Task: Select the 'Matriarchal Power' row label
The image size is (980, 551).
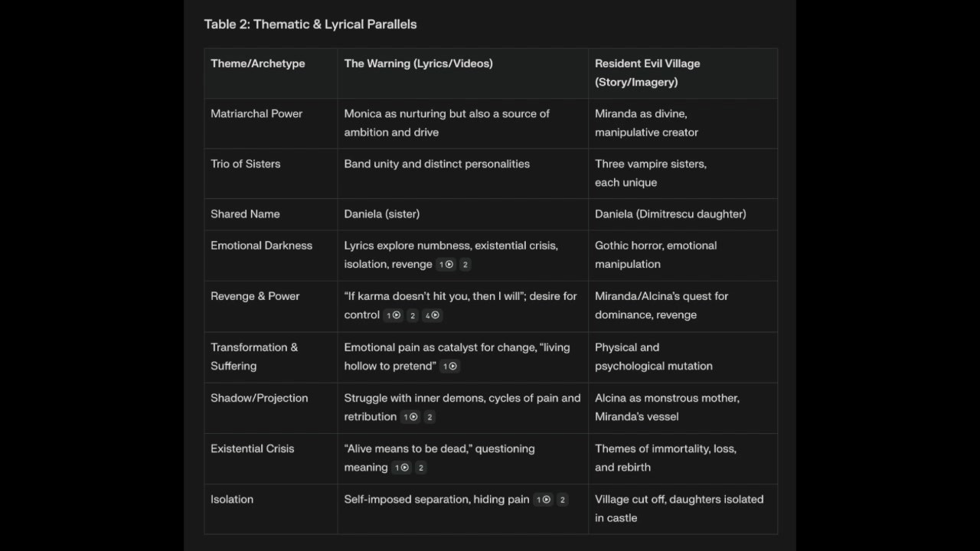Action: point(256,114)
